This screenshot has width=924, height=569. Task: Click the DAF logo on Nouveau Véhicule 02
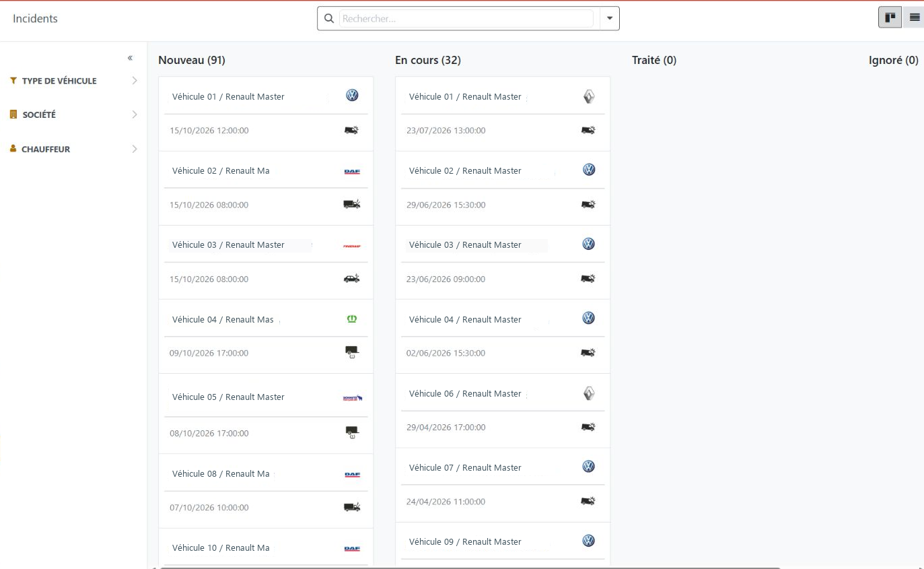(x=352, y=172)
